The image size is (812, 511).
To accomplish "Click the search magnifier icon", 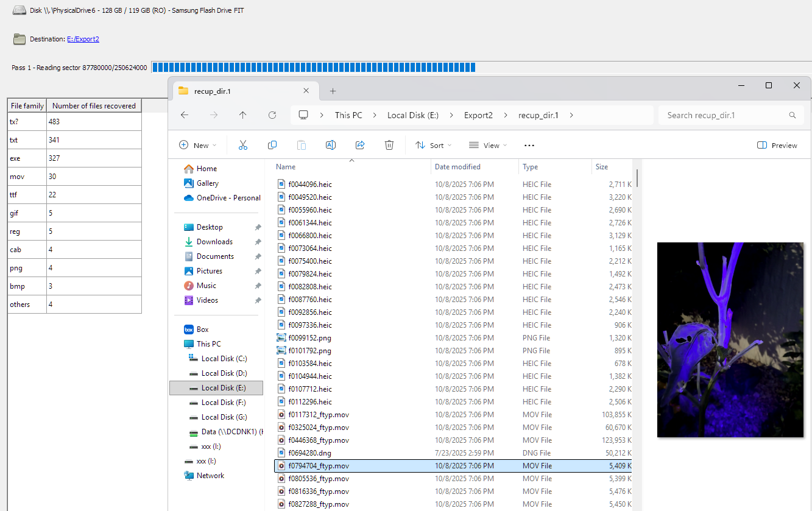I will pyautogui.click(x=793, y=115).
